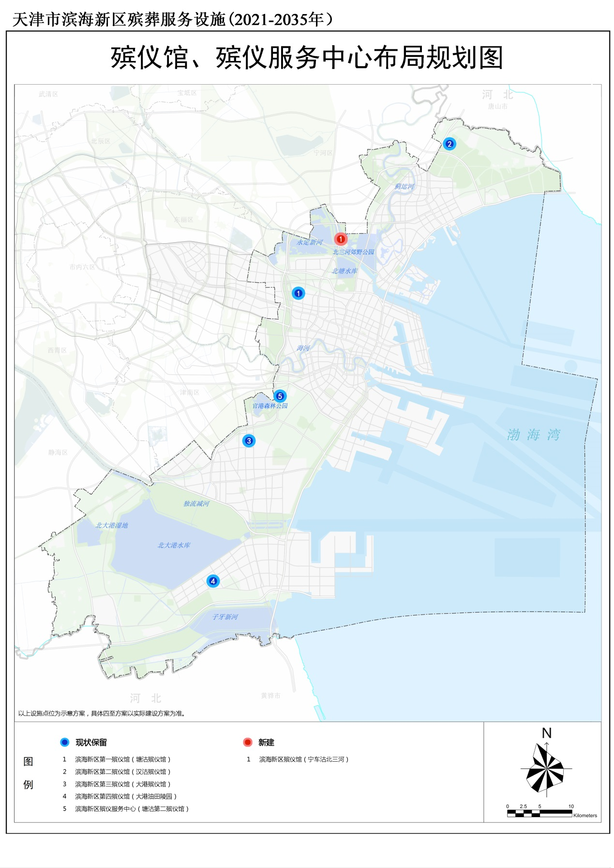Click blue marker 1 on the map

pos(299,293)
